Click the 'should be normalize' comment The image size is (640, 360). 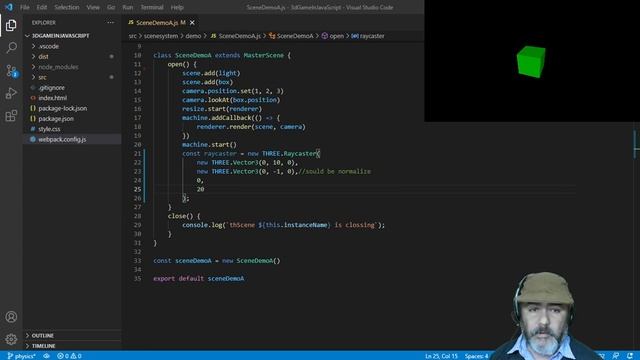[x=335, y=171]
